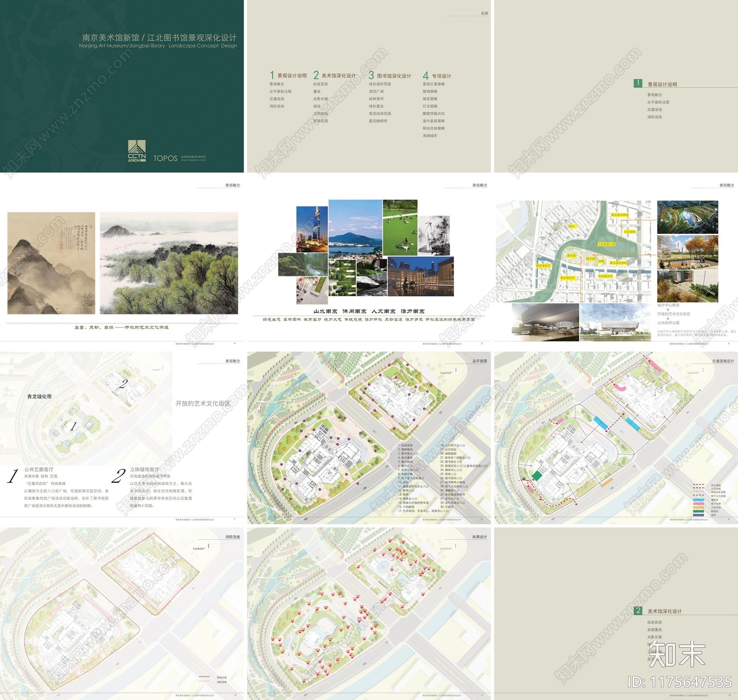The height and width of the screenshot is (700, 738).
Task: Click caption 庄重、灵动、自然——开放的艺术文化街区
Action: pyautogui.click(x=121, y=327)
